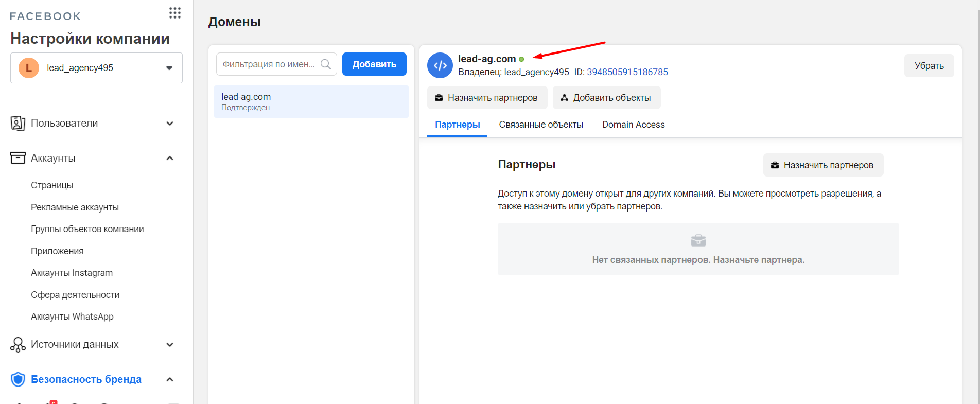This screenshot has width=980, height=404.
Task: Expand the Источники данных chevron
Action: point(170,345)
